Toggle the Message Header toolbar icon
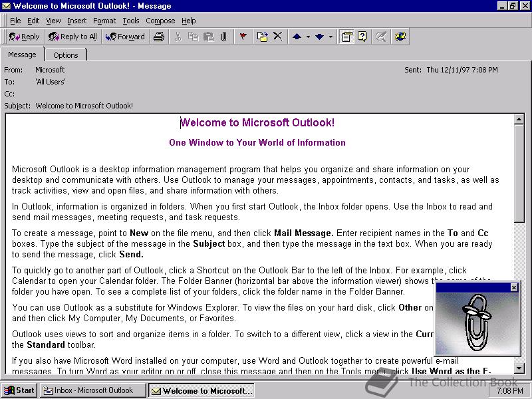The image size is (532, 399). (346, 37)
